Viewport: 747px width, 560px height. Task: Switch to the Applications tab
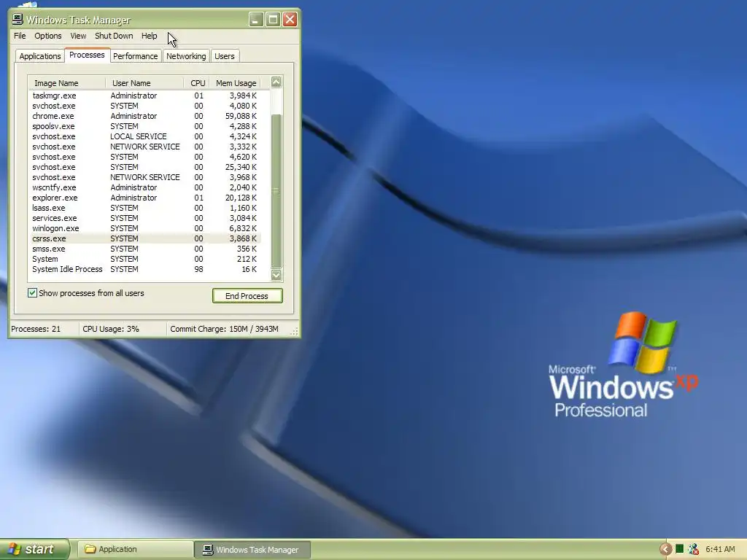click(40, 56)
